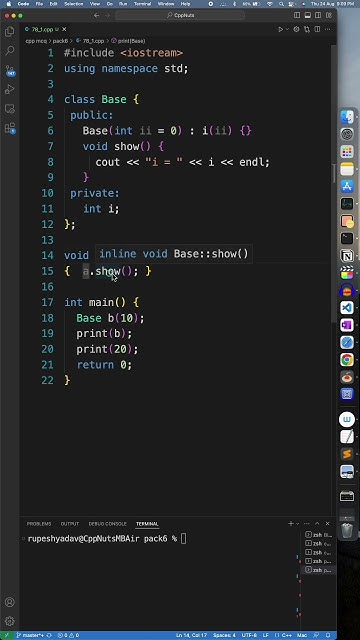This screenshot has height=640, width=360.
Task: Click 'Ln 14, Col 17' in status bar
Action: [x=191, y=636]
